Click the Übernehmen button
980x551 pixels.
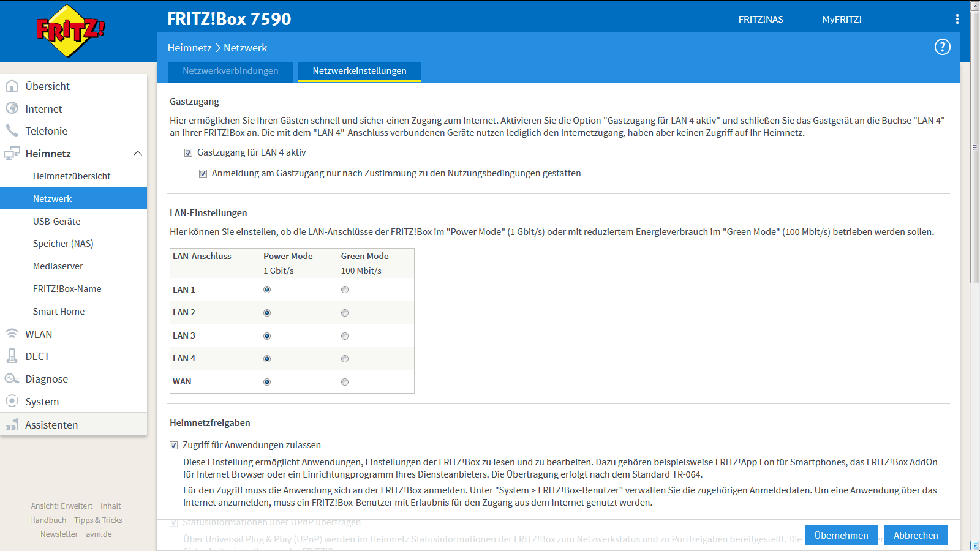[x=841, y=535]
